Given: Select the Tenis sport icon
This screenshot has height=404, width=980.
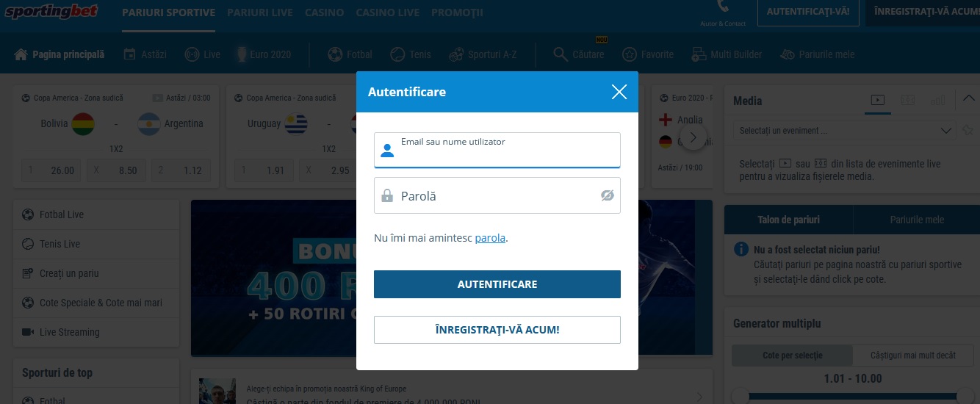Looking at the screenshot, I should tap(397, 54).
